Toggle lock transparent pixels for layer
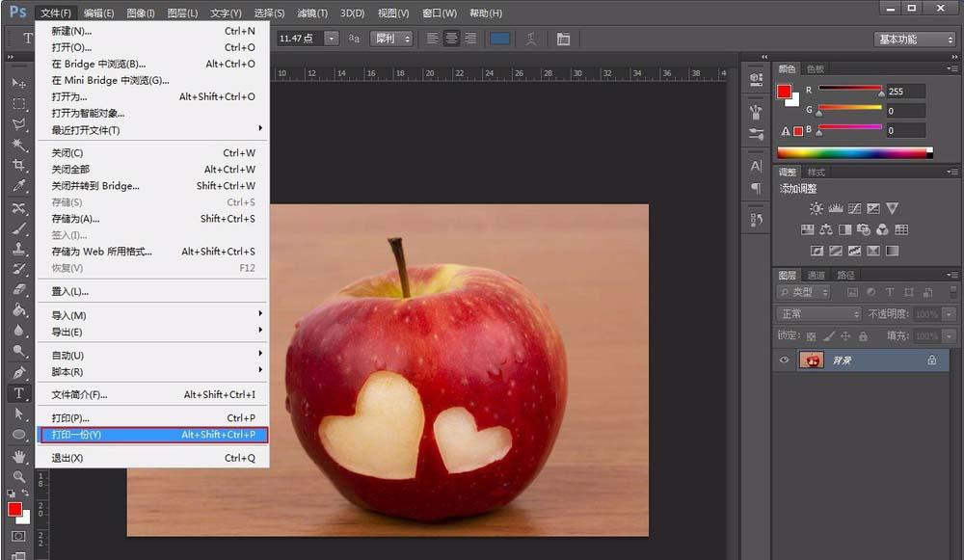Image resolution: width=964 pixels, height=560 pixels. (x=810, y=336)
